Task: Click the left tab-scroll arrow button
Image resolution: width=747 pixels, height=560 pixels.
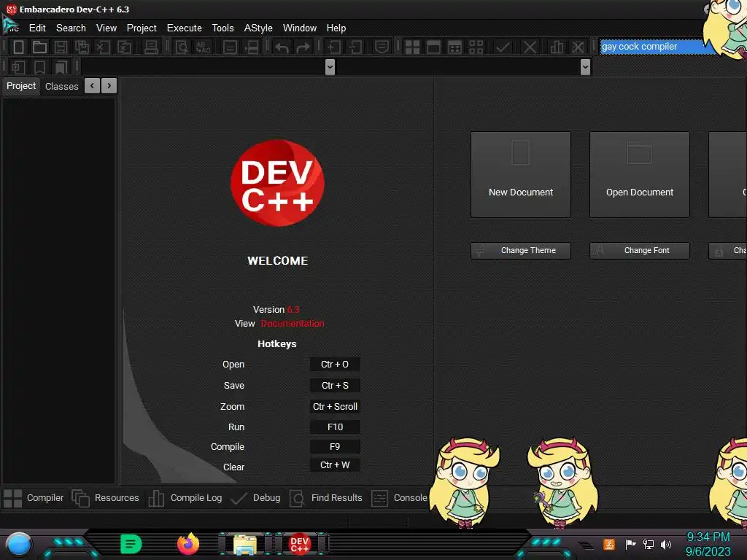Action: tap(92, 86)
